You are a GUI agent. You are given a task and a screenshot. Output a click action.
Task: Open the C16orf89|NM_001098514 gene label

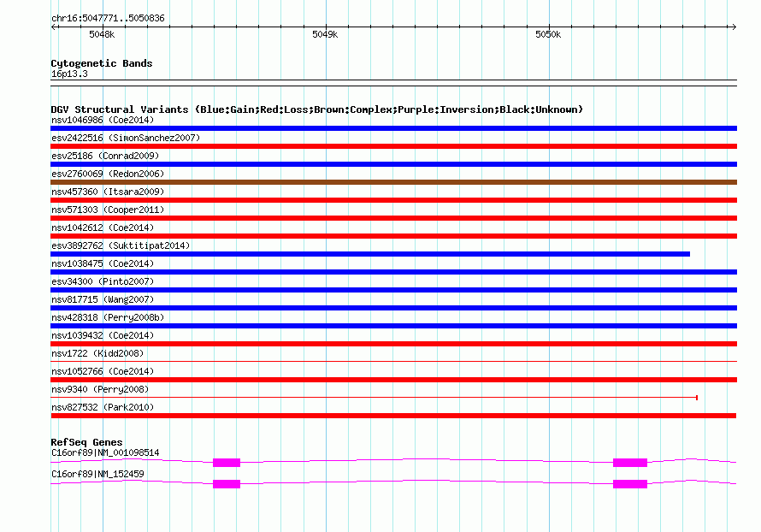click(x=105, y=452)
